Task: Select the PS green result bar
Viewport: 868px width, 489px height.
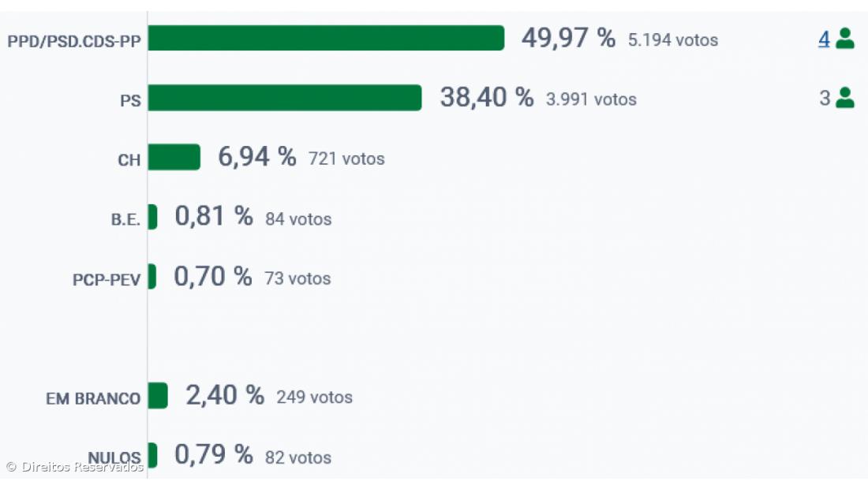Action: pos(284,98)
